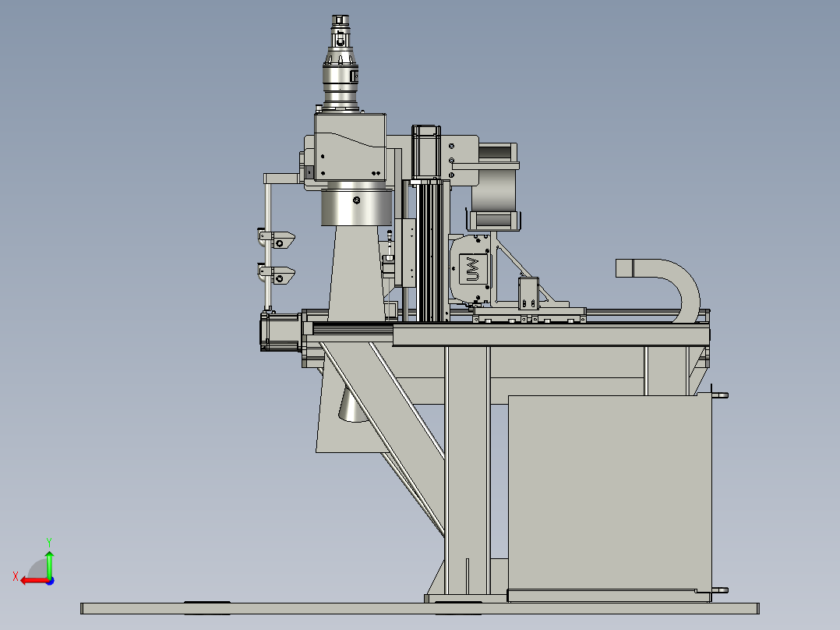
Task: Click the green Y axis of the orientation triad
Action: click(x=49, y=565)
